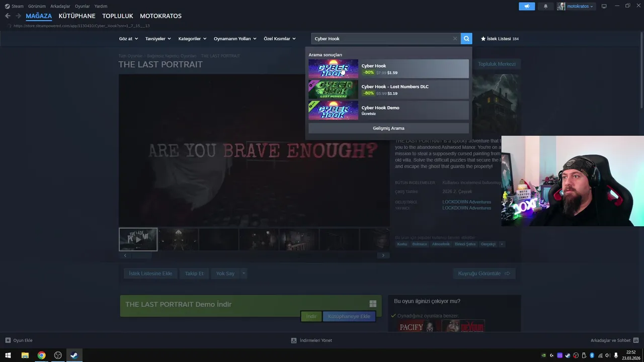
Task: Open the Yok Say dropdown arrow
Action: click(x=244, y=274)
